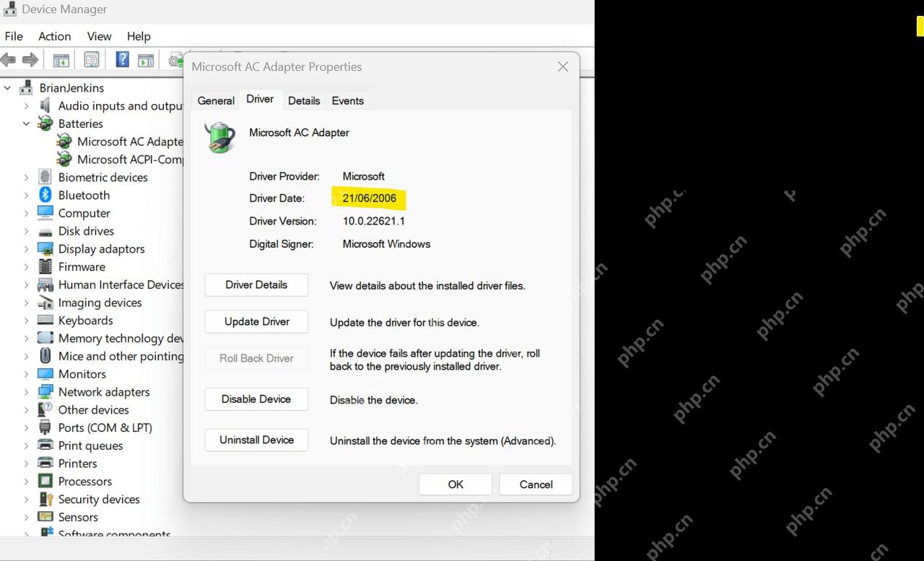Open the File menu

(x=14, y=36)
